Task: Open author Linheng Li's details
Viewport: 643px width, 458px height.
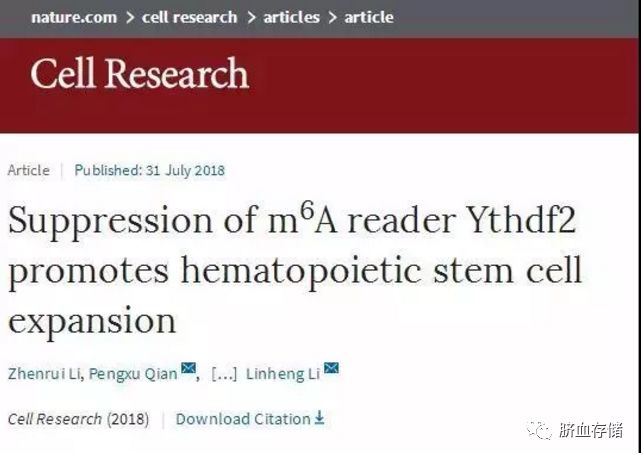Action: point(283,374)
